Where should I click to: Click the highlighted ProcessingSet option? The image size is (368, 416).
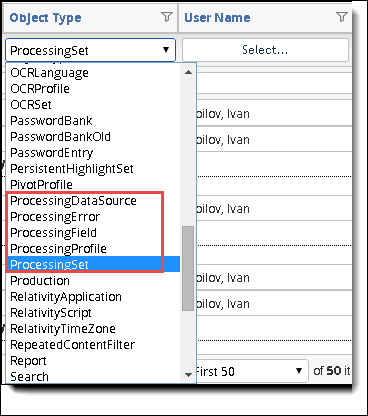click(93, 265)
